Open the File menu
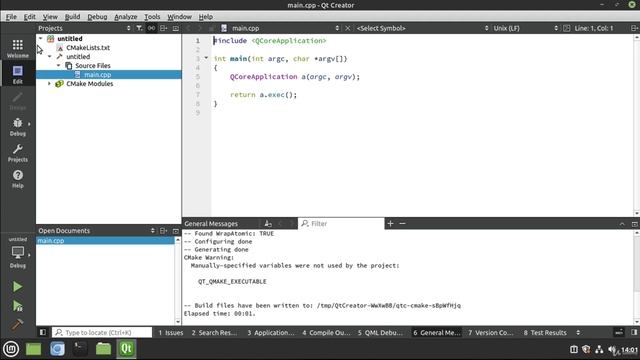The height and width of the screenshot is (360, 640). click(x=11, y=17)
